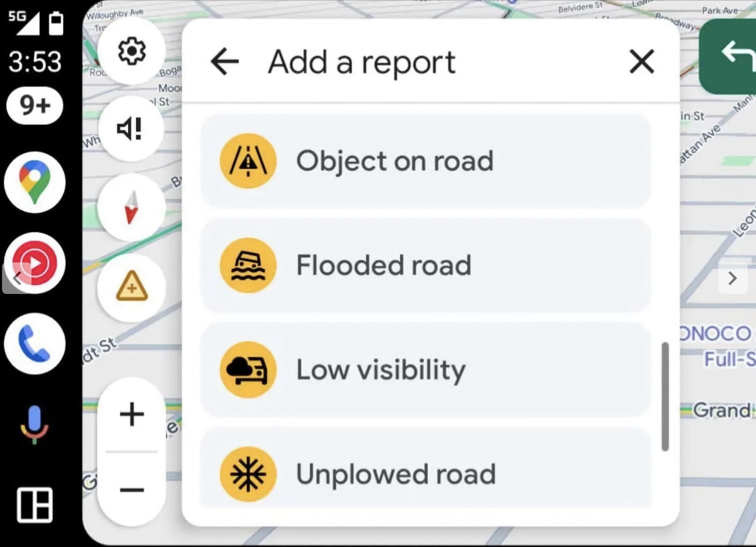Viewport: 756px width, 547px height.
Task: Open the map settings gear
Action: [131, 51]
